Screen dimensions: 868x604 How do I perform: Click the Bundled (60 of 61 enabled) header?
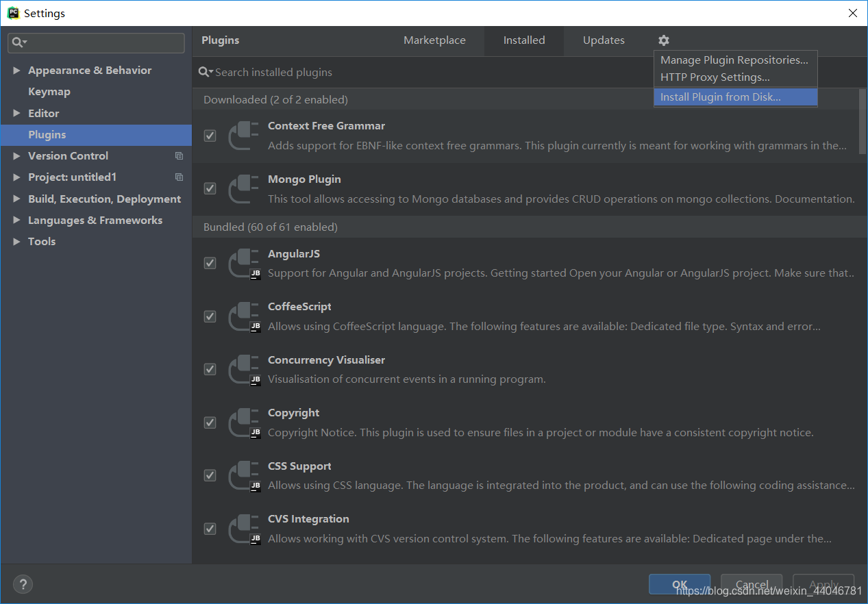[x=271, y=227]
